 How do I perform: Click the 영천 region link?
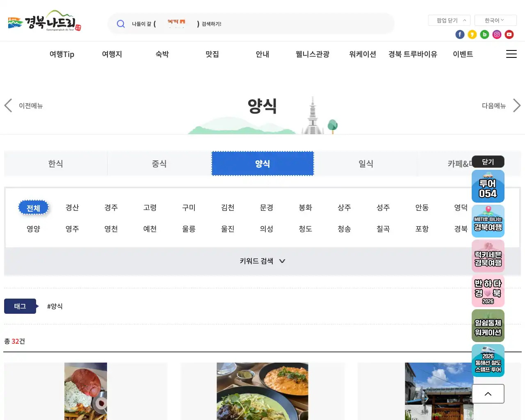coord(111,229)
